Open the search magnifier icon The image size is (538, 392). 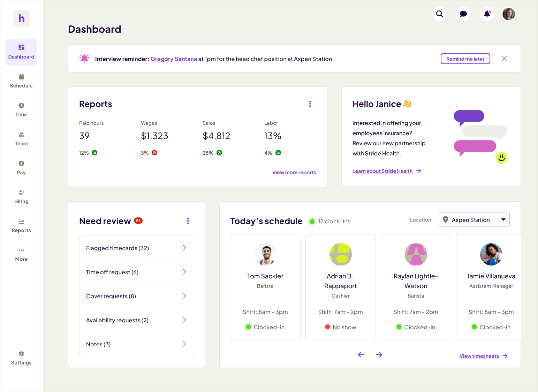[440, 14]
